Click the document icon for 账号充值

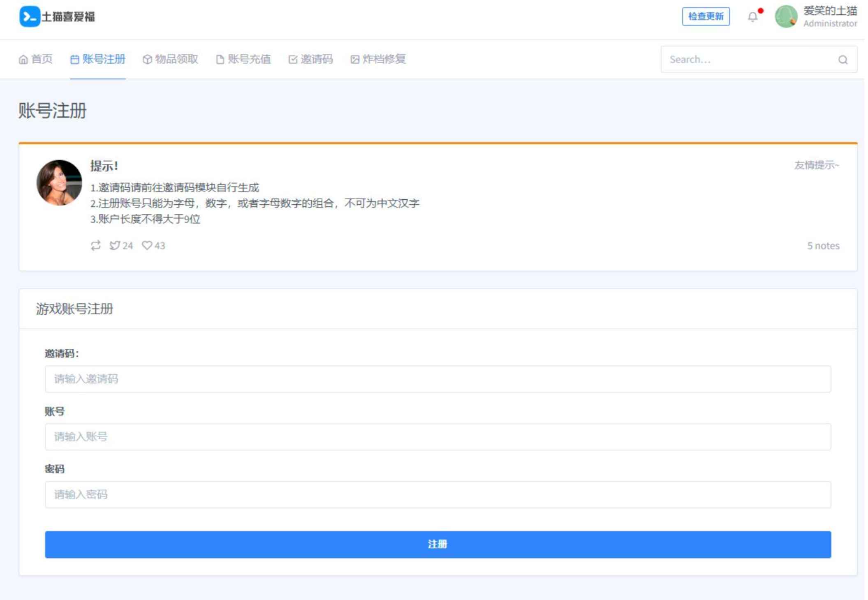pos(219,59)
